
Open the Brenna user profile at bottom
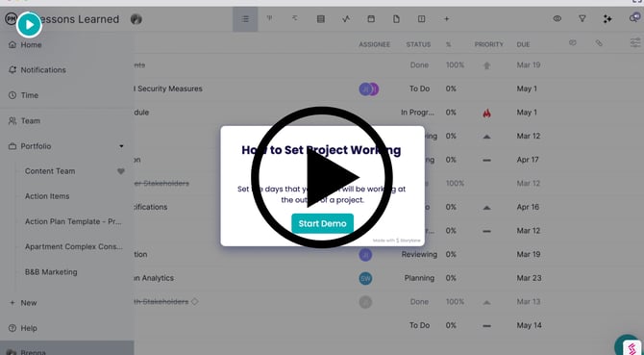coord(67,348)
